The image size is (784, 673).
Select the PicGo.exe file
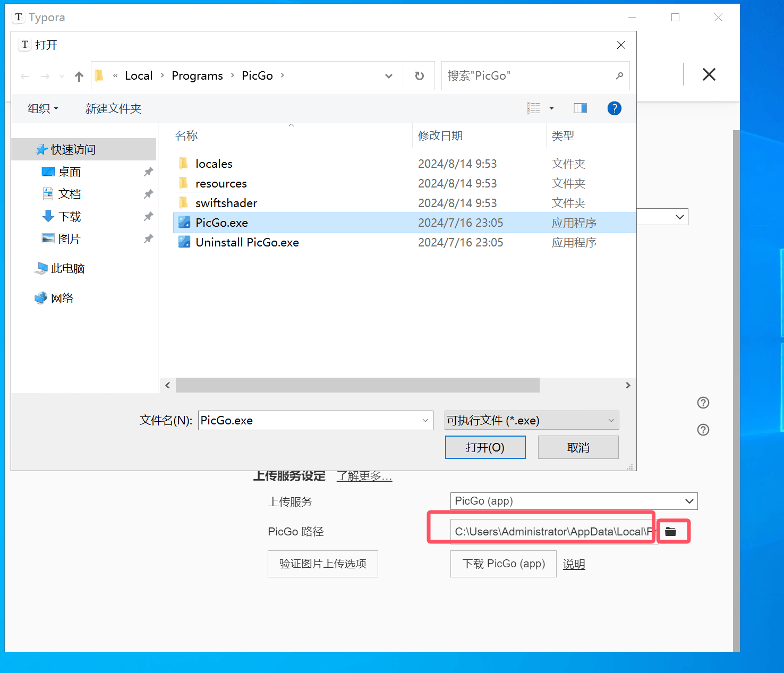click(x=405, y=223)
